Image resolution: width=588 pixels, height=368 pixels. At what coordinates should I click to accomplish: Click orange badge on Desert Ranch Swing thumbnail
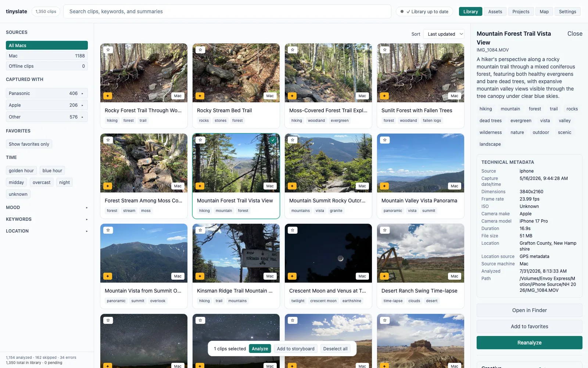[384, 276]
